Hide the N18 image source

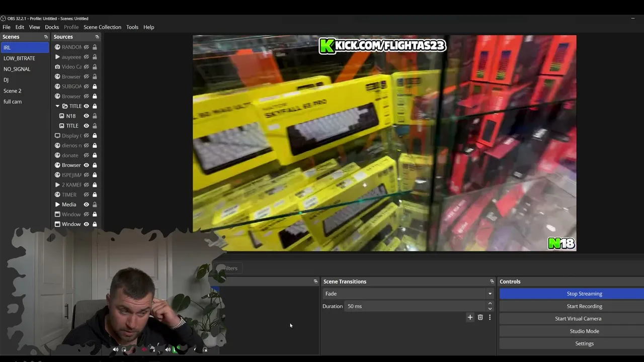[x=86, y=116]
